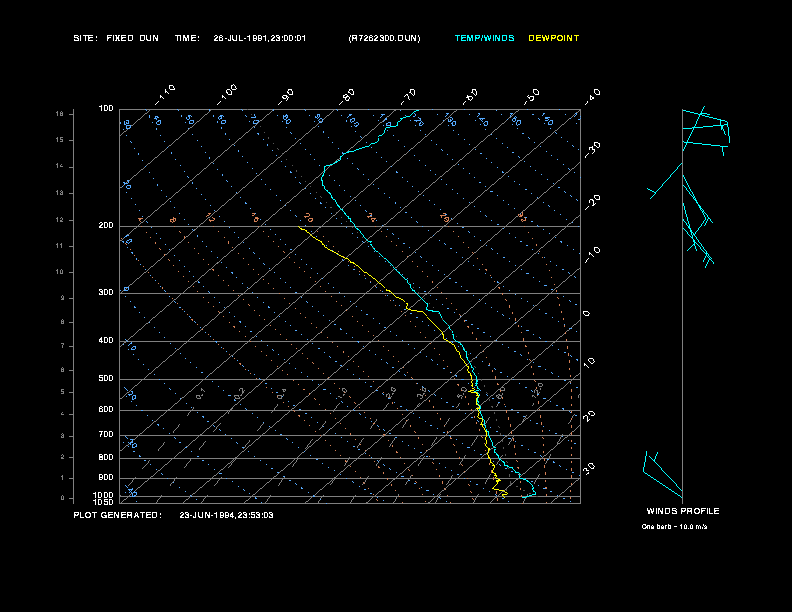Click the 200 pressure level label
This screenshot has height=612, width=792.
tap(106, 226)
